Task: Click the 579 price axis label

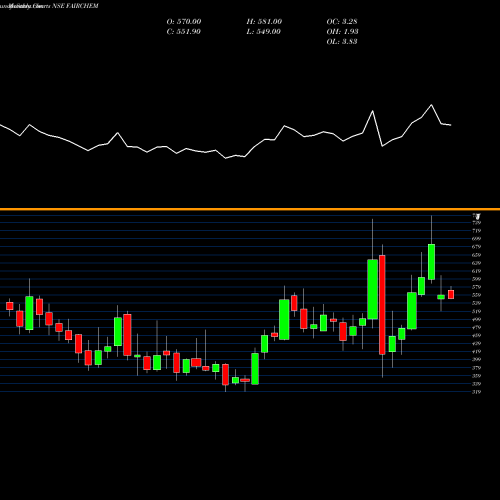Action: pyautogui.click(x=477, y=287)
